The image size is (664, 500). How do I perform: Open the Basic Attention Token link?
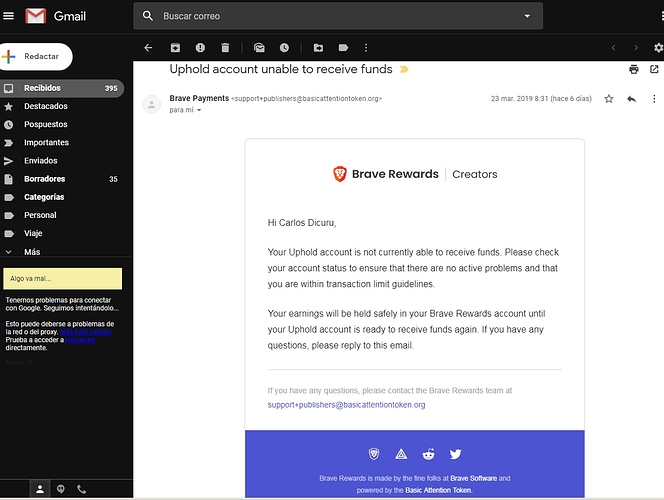[x=438, y=490]
